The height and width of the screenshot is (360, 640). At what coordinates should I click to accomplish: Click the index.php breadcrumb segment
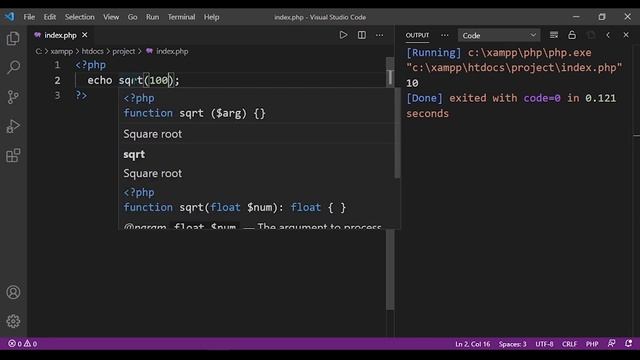pos(172,51)
